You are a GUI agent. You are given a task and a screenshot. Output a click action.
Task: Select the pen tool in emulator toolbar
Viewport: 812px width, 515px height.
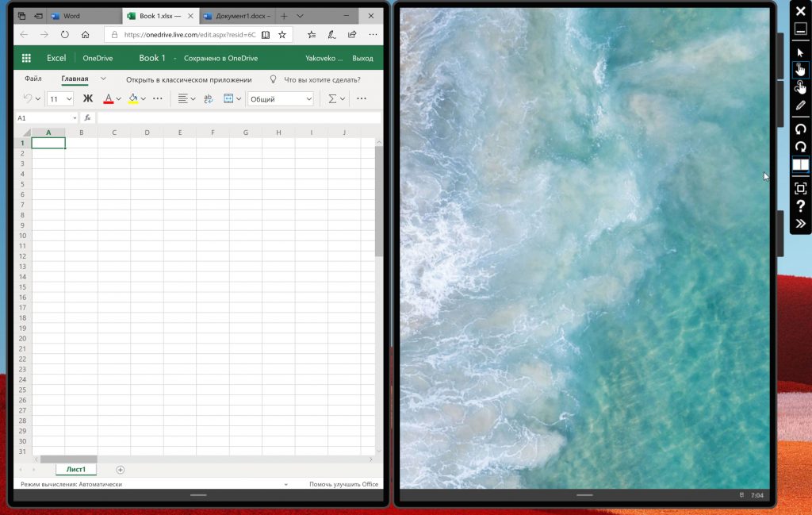point(800,106)
